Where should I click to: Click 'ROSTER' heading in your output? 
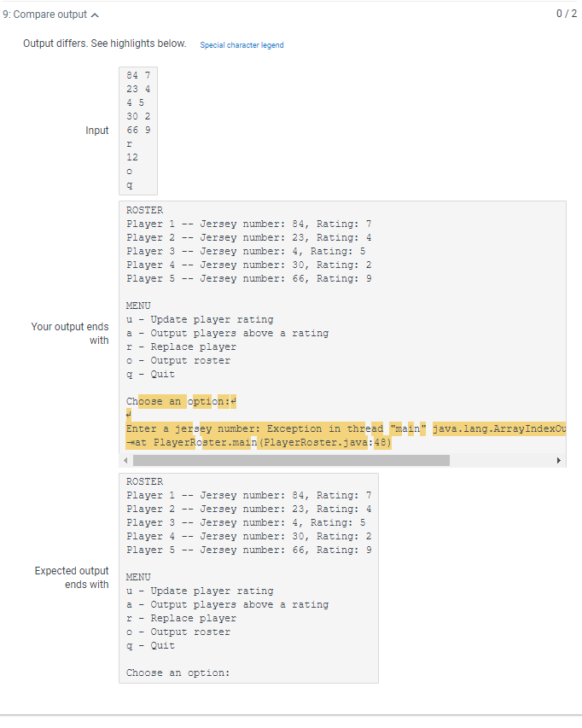tap(144, 210)
